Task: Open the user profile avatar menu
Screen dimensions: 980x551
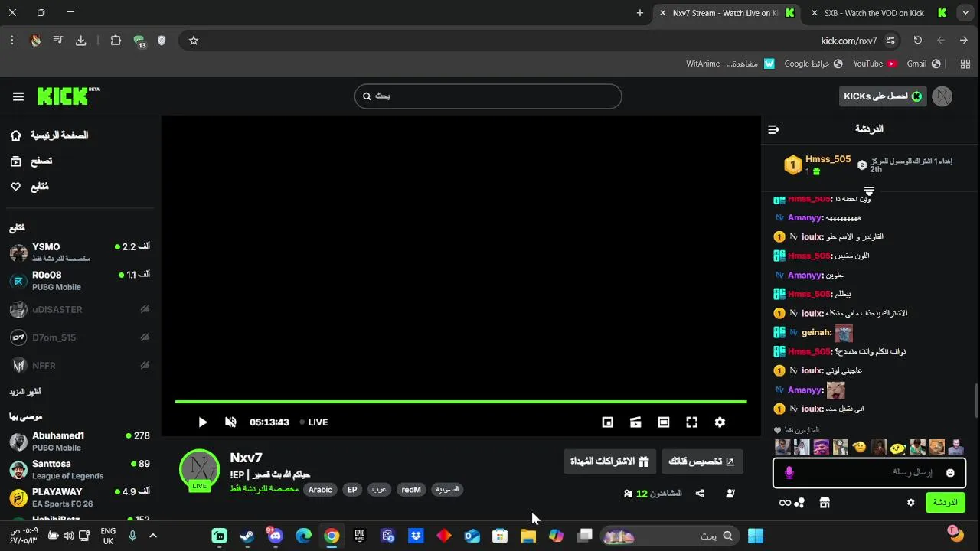Action: pyautogui.click(x=942, y=96)
